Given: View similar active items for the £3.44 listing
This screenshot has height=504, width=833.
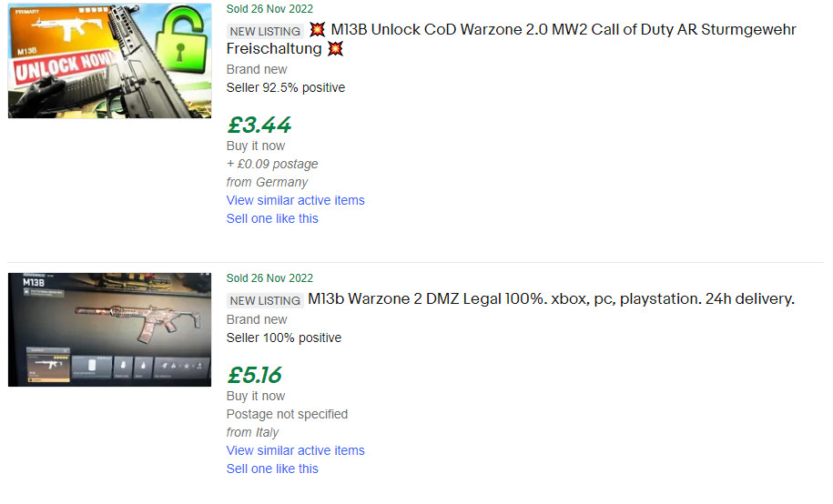Looking at the screenshot, I should pos(295,200).
